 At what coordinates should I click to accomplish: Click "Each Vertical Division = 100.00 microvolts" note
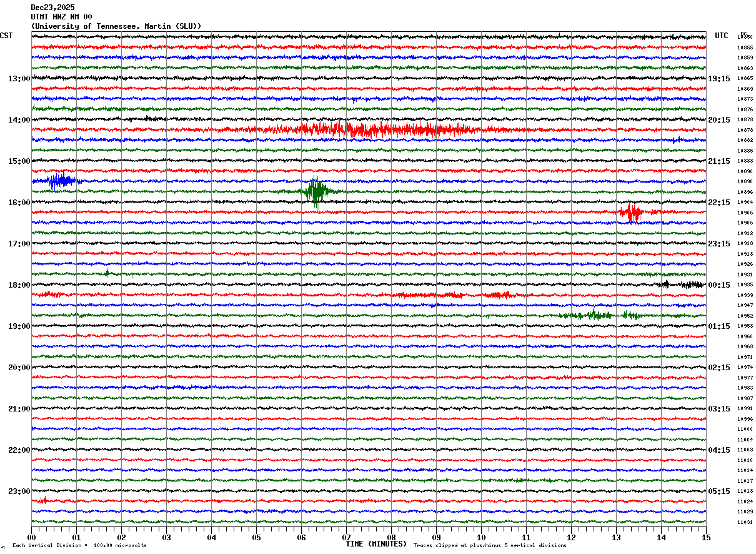point(79,545)
